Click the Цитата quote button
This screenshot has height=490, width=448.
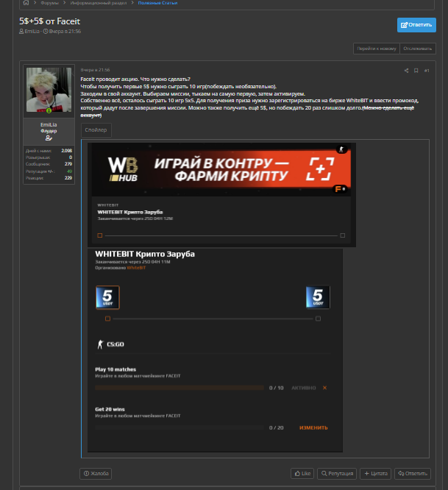click(376, 474)
